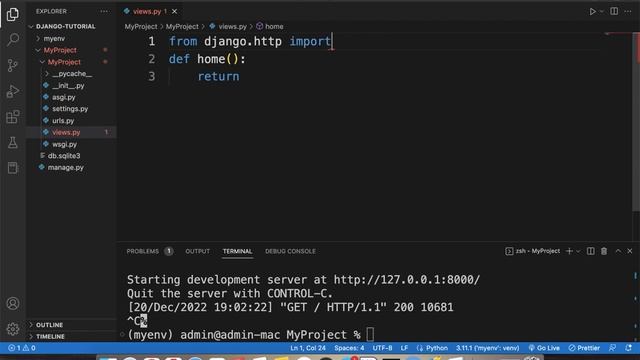Click the editor vertical scrollbar
The image size is (640, 360).
(636, 122)
